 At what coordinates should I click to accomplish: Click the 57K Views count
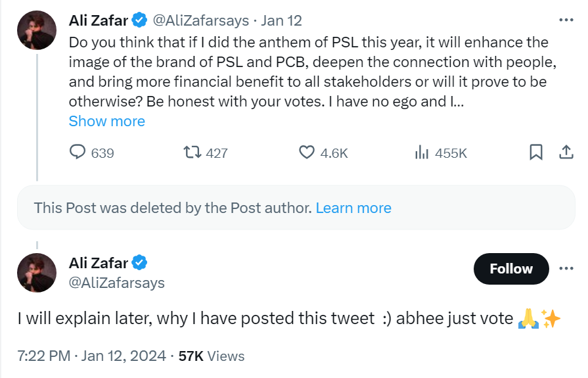211,356
